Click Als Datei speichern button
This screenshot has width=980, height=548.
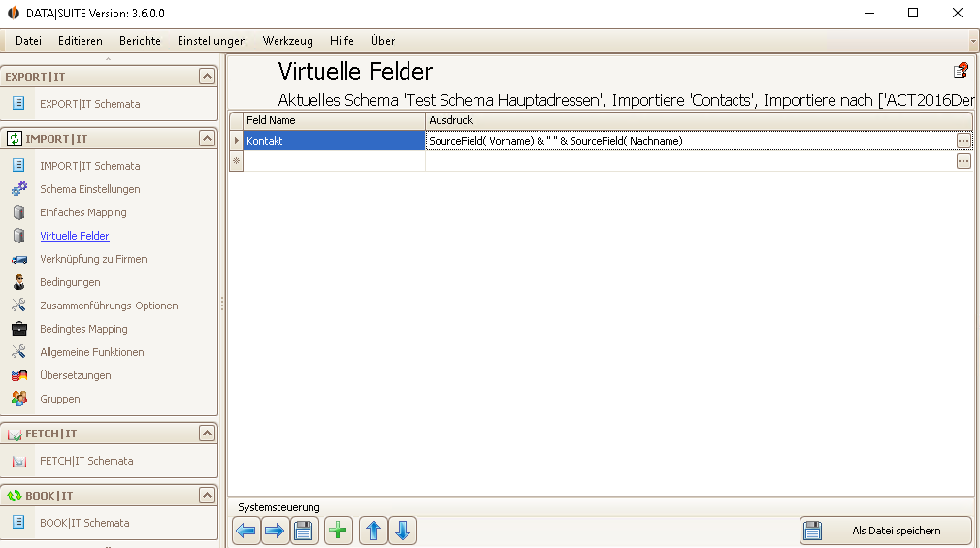coord(885,531)
